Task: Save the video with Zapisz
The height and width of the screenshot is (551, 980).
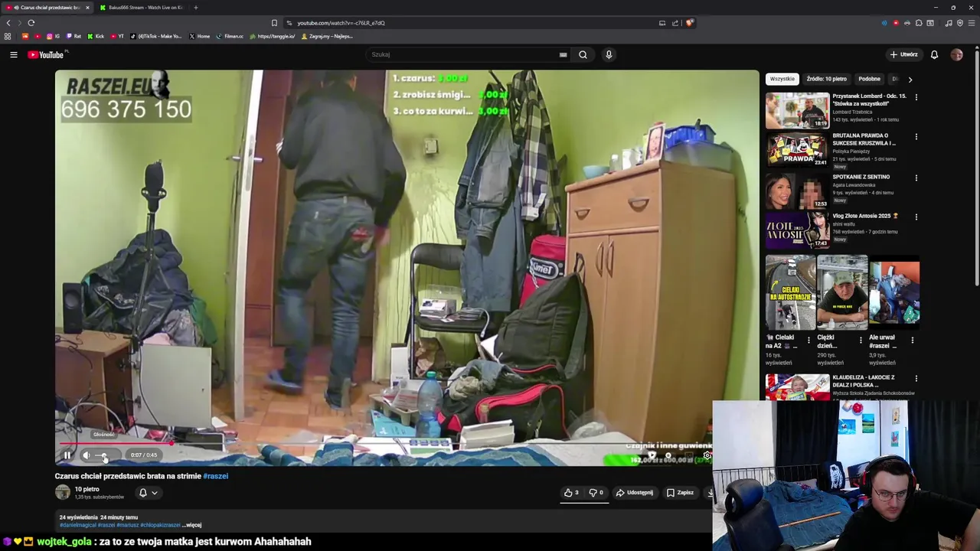Action: (x=680, y=493)
